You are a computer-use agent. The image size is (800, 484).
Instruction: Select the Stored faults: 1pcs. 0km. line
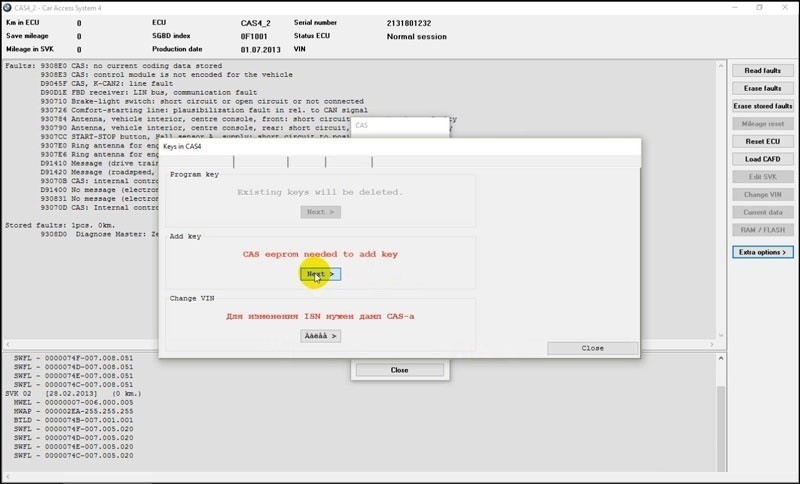60,225
